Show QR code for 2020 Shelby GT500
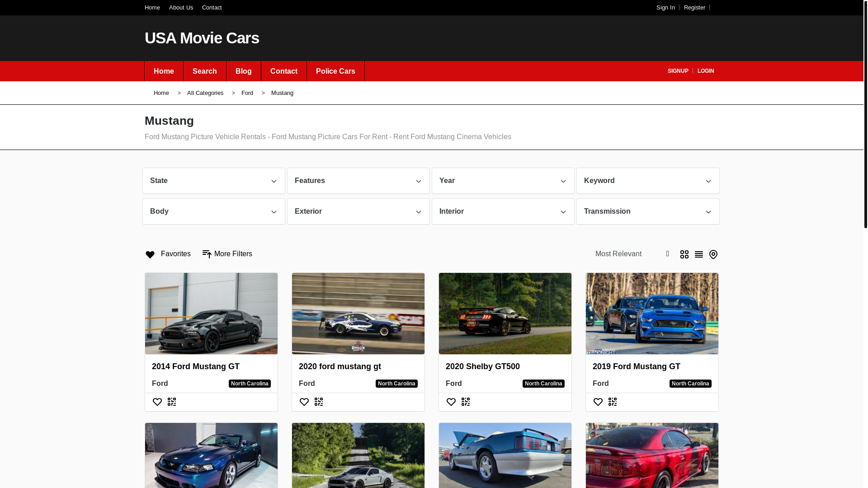Image resolution: width=868 pixels, height=488 pixels. pyautogui.click(x=466, y=402)
